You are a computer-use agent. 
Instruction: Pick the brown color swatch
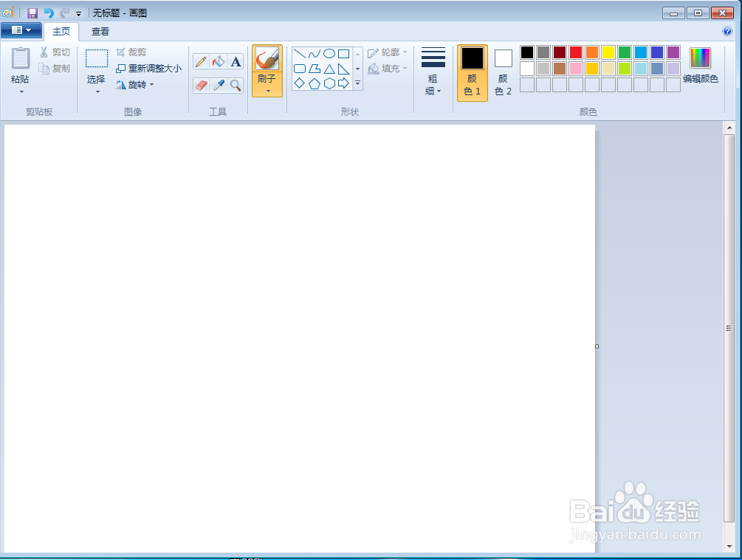point(560,69)
